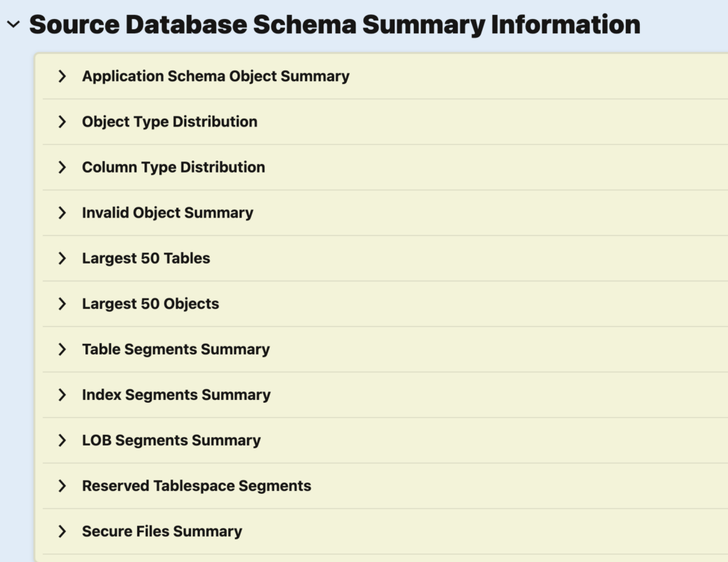Select the Application Schema Object Summary label

pyautogui.click(x=215, y=76)
